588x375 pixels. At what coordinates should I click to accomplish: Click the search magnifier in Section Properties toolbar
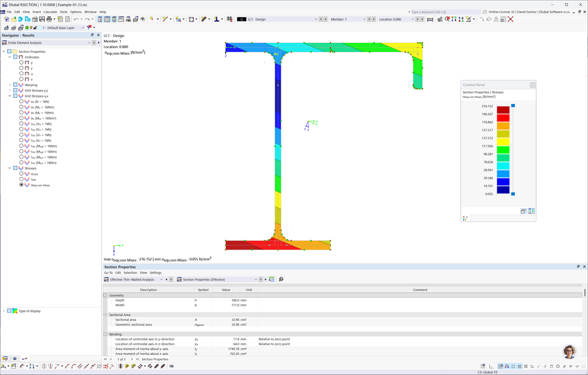pyautogui.click(x=281, y=278)
